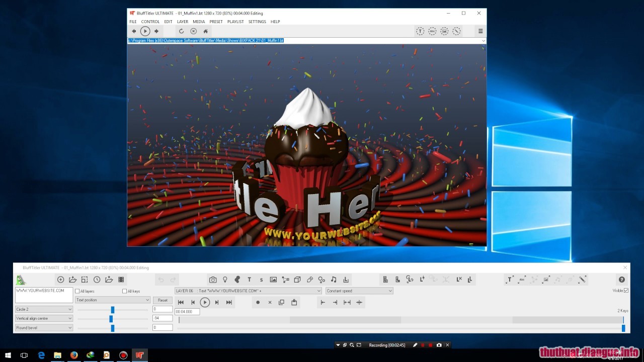Screen dimensions: 644x362
Task: Open Microsoft Edge from taskbar
Action: click(41, 355)
